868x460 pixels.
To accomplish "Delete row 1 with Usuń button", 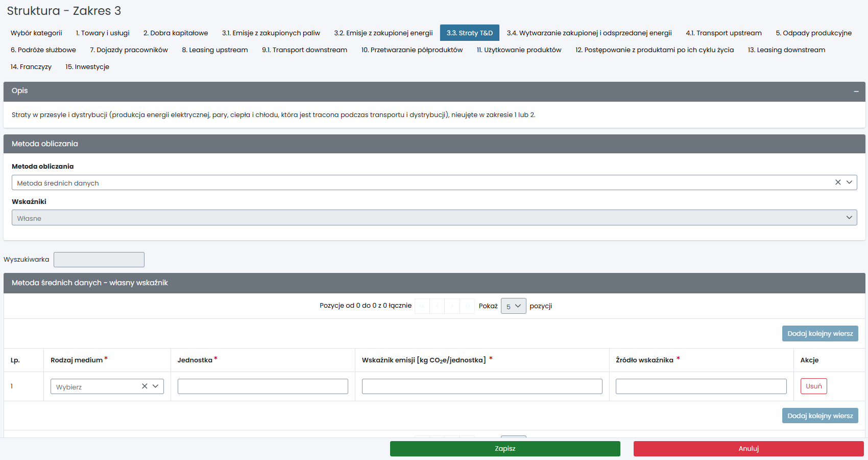I will [813, 386].
